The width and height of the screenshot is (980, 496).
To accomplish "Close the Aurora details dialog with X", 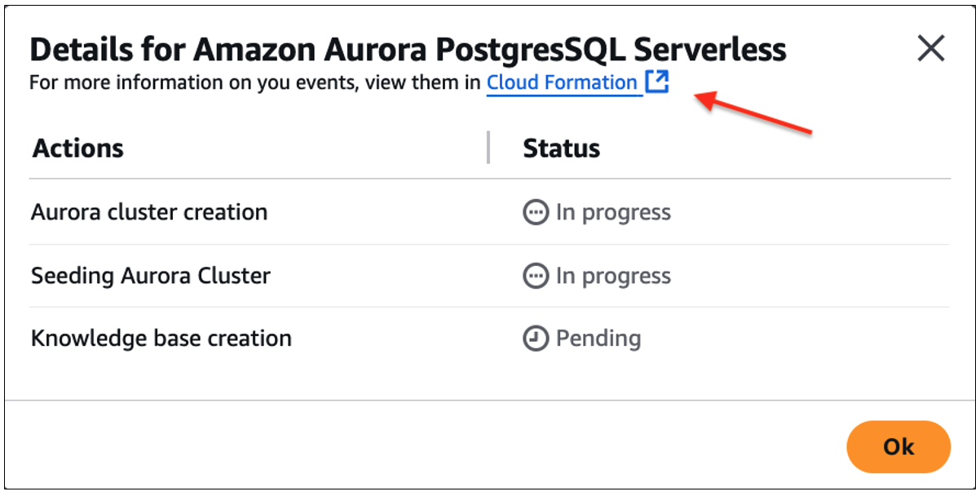I will [930, 49].
